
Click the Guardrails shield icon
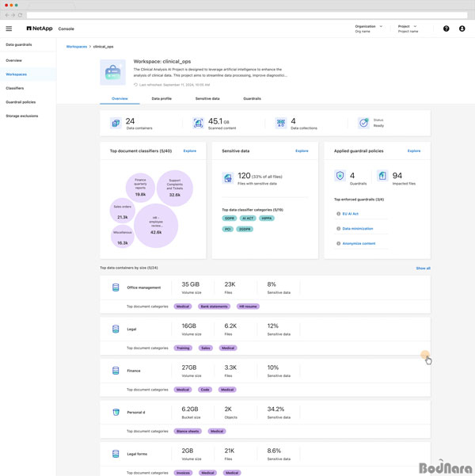(340, 176)
